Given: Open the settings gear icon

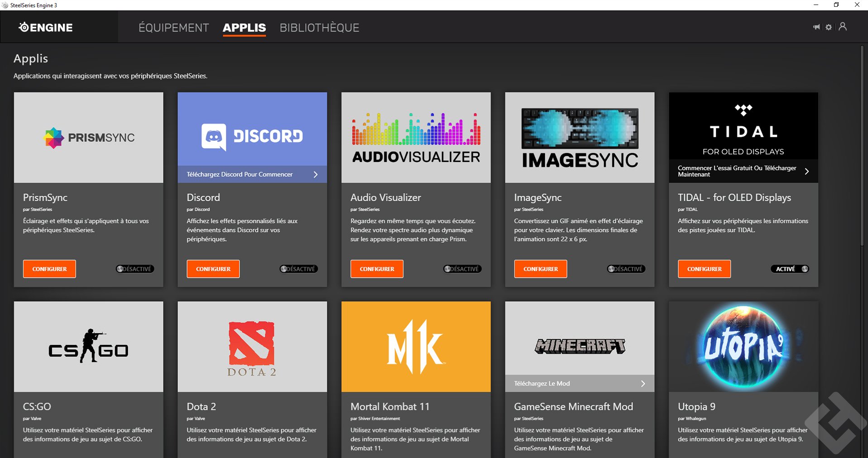Looking at the screenshot, I should pyautogui.click(x=829, y=27).
